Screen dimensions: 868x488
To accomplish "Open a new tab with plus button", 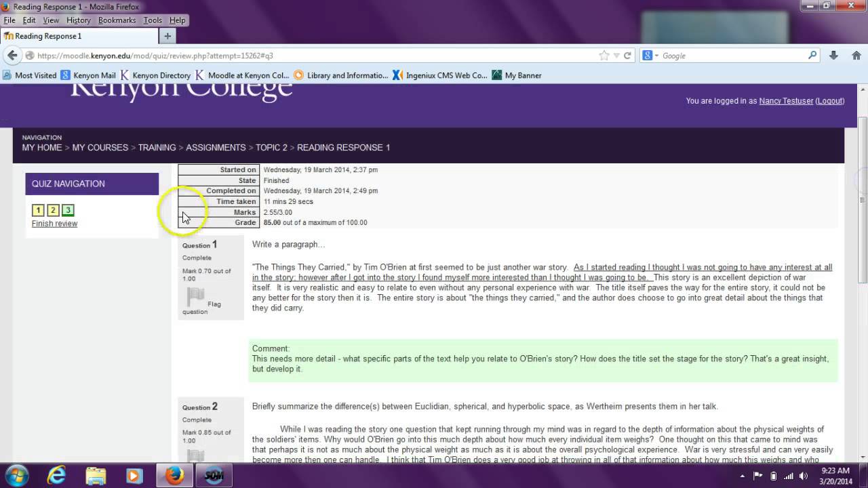I will click(x=167, y=36).
